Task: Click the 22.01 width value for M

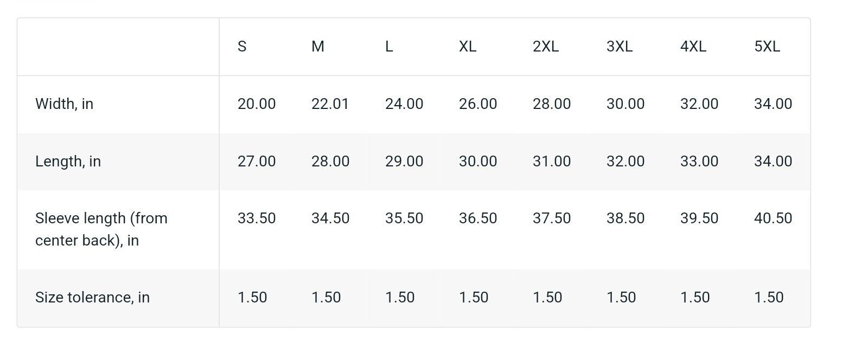Action: [x=330, y=104]
